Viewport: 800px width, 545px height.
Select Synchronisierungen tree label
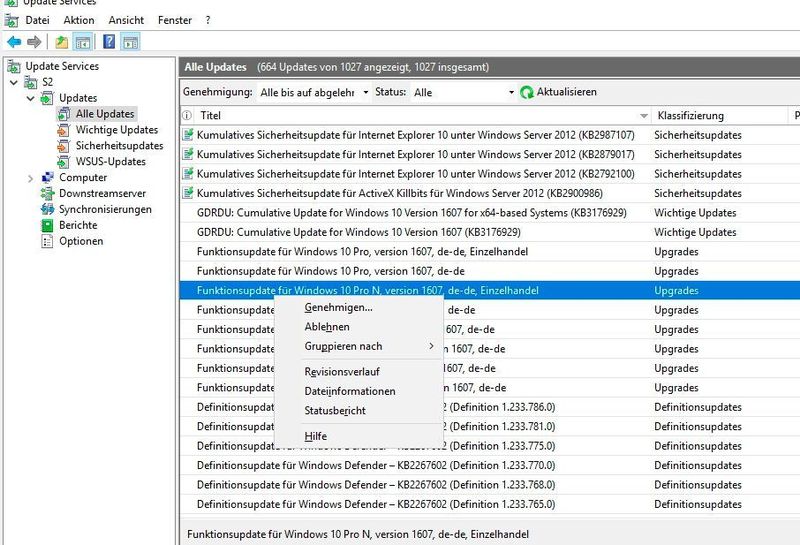tap(105, 209)
